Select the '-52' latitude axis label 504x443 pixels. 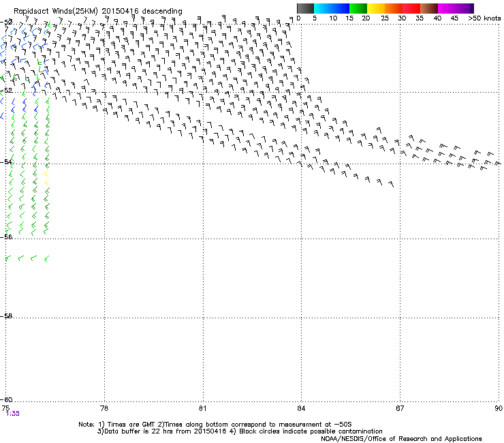click(6, 91)
